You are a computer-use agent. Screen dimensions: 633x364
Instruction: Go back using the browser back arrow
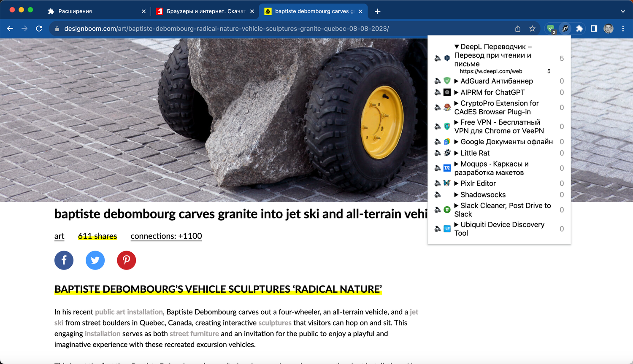point(10,29)
